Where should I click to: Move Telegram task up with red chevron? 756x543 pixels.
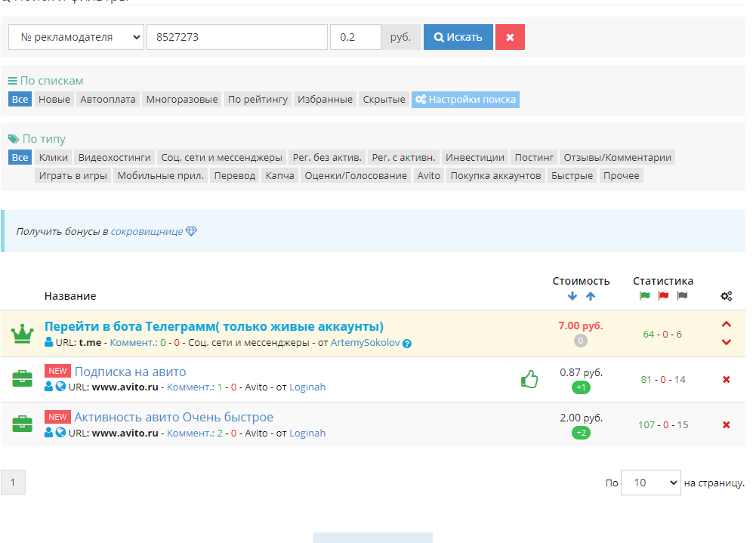(726, 325)
